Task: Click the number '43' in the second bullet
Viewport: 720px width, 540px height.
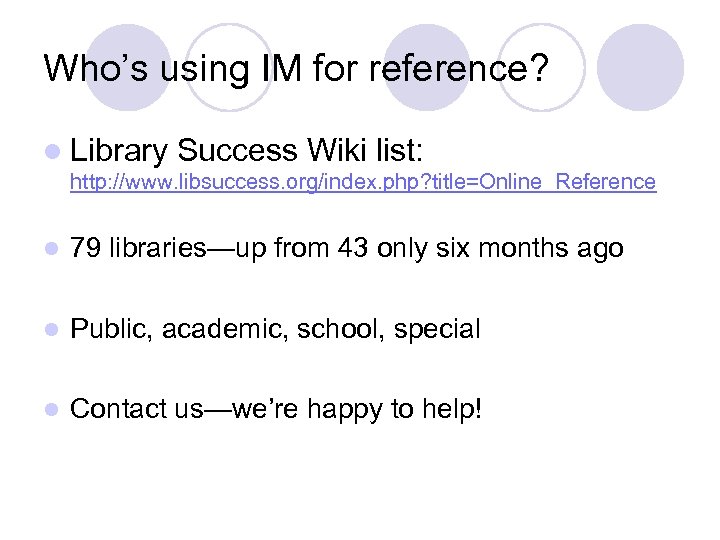Action: pyautogui.click(x=348, y=248)
